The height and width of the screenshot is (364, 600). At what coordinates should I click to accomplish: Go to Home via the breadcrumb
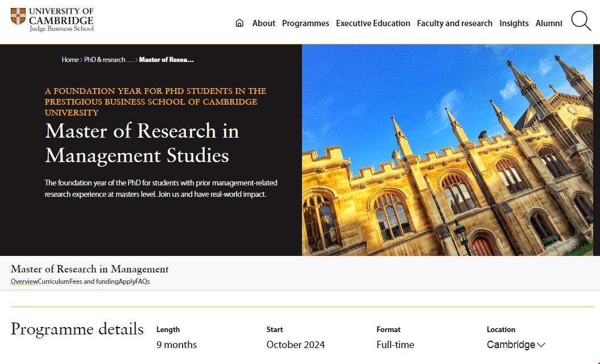coord(69,59)
